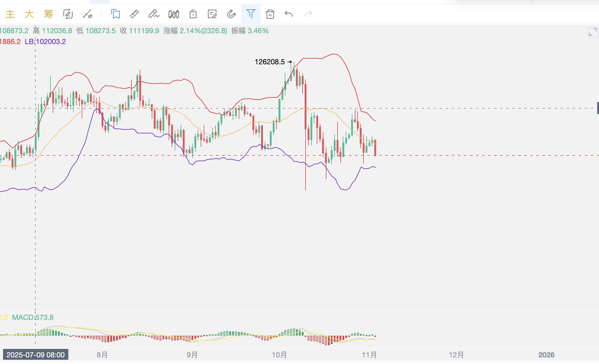Click the rotate-edit drawing icon
599x364 pixels.
point(68,14)
